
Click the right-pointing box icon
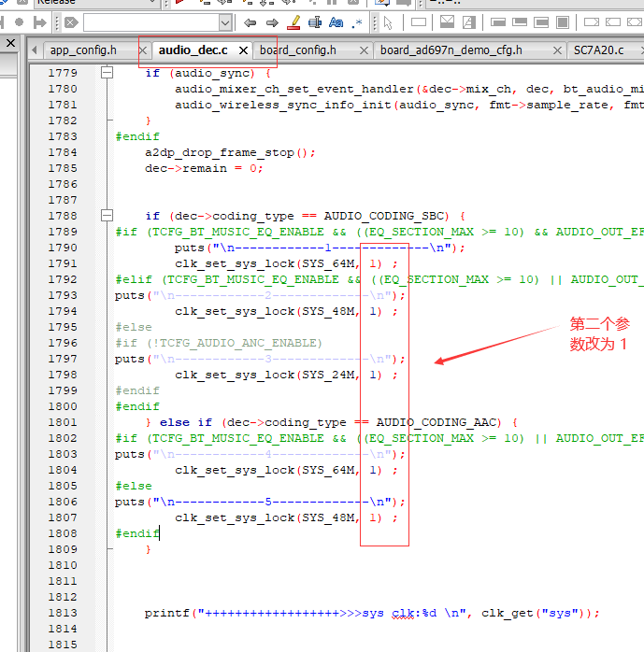click(592, 22)
